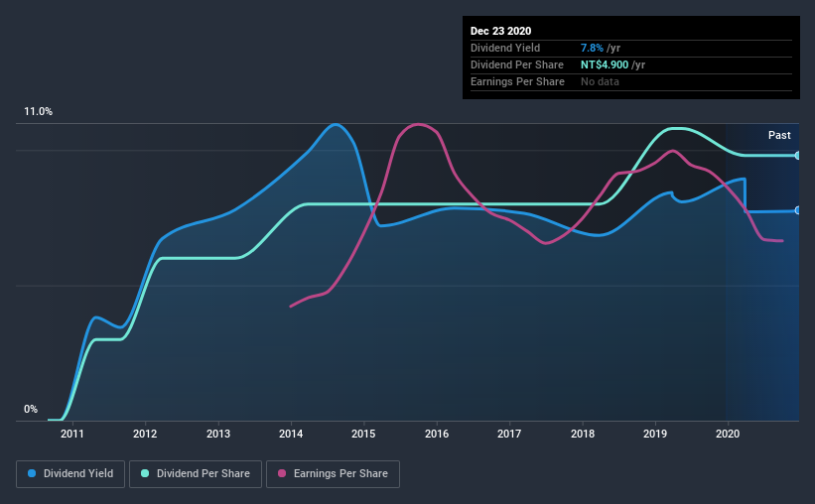This screenshot has height=504, width=815.
Task: Click the tooltip Earnings Per Share row label
Action: pyautogui.click(x=517, y=81)
